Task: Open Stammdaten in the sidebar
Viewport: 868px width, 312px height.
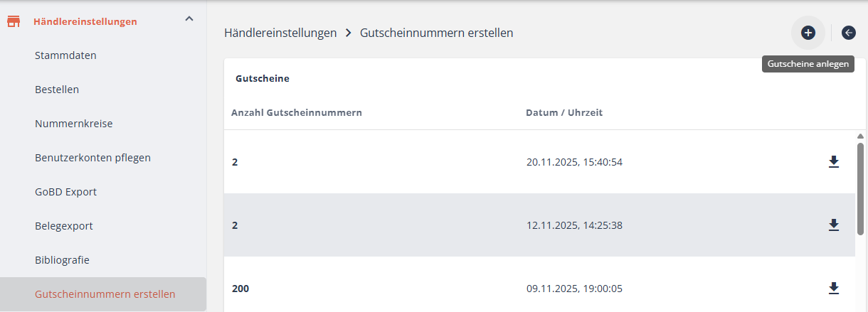Action: coord(65,55)
